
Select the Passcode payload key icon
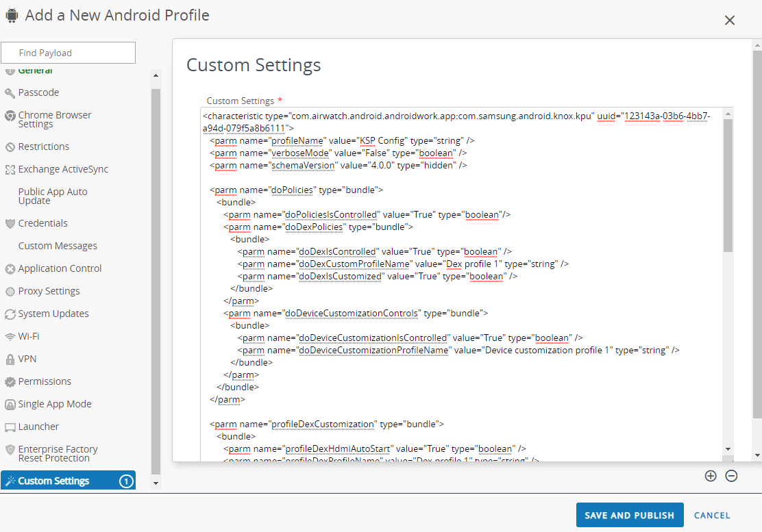click(x=10, y=92)
